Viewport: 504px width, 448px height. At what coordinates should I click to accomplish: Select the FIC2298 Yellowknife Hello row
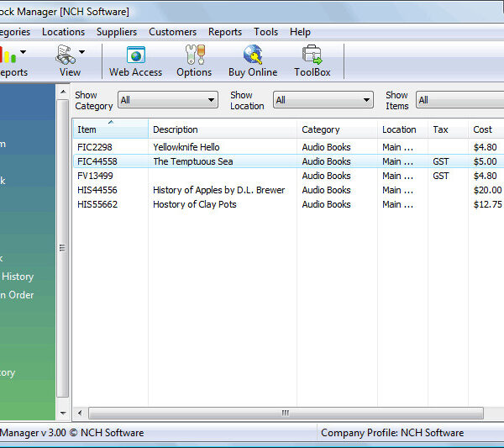pyautogui.click(x=289, y=147)
